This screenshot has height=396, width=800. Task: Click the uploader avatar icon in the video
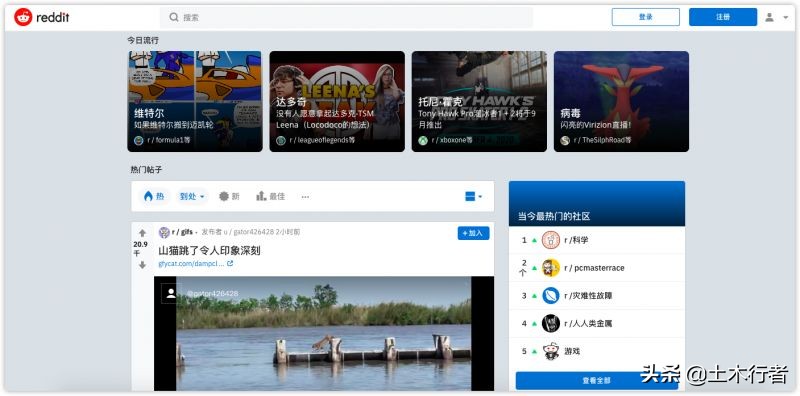pos(171,293)
